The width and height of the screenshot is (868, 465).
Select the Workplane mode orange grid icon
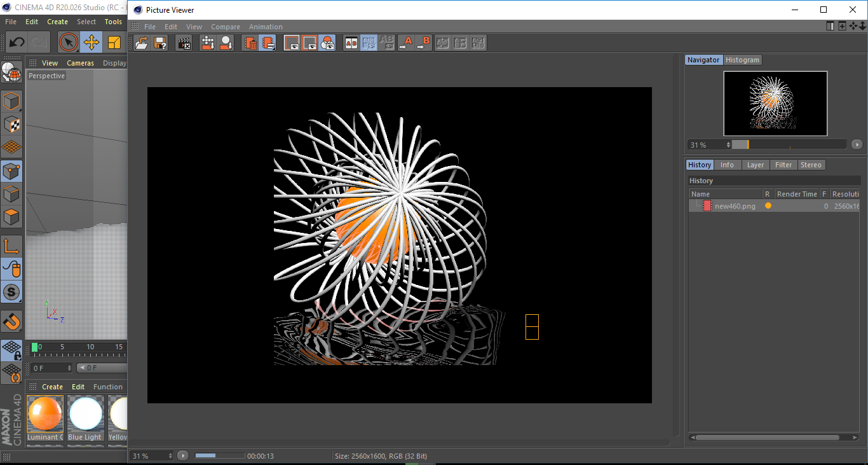coord(11,147)
